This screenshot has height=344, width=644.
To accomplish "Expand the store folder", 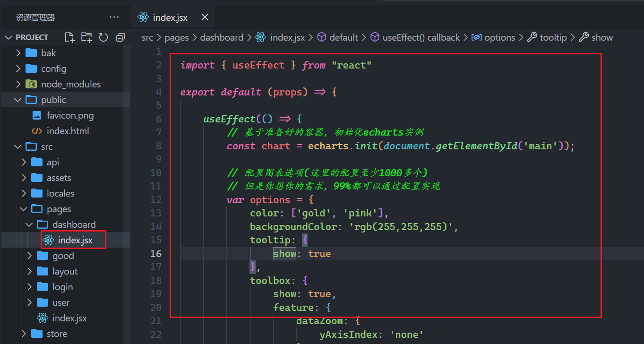I will click(24, 334).
